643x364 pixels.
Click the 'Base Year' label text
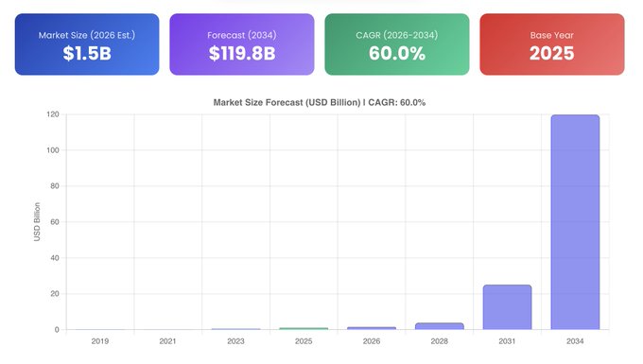click(552, 35)
